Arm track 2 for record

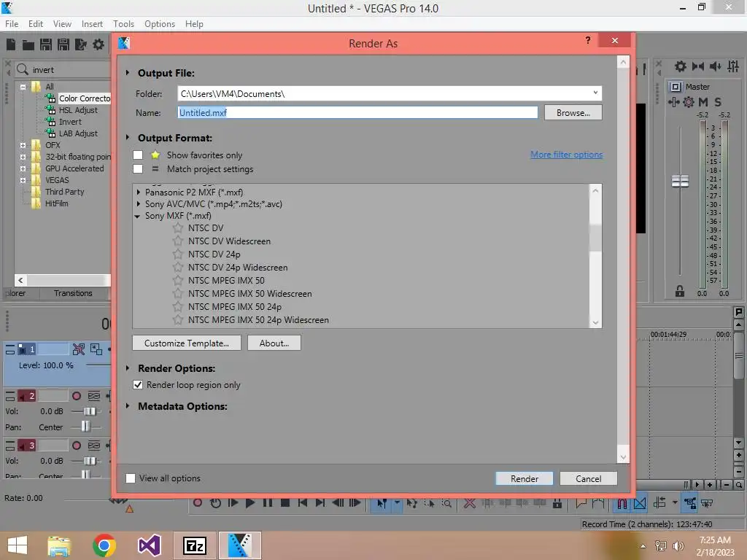pyautogui.click(x=76, y=396)
